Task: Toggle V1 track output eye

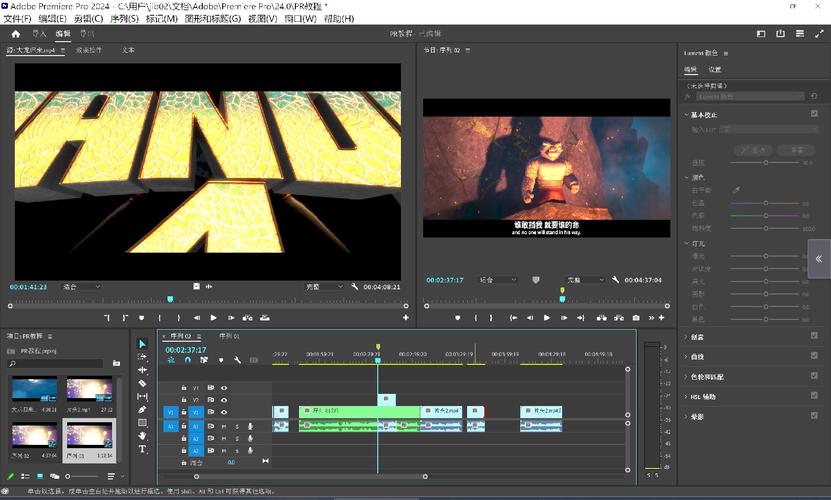Action: [224, 412]
